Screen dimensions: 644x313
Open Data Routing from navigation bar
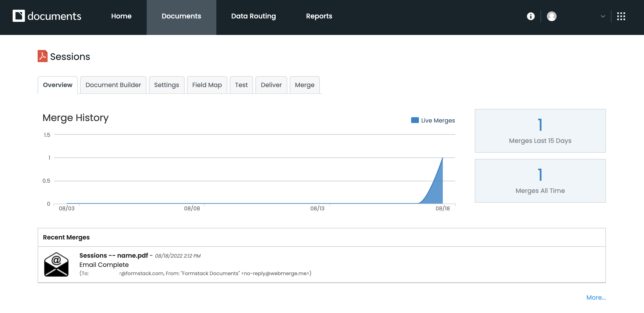[x=253, y=16]
